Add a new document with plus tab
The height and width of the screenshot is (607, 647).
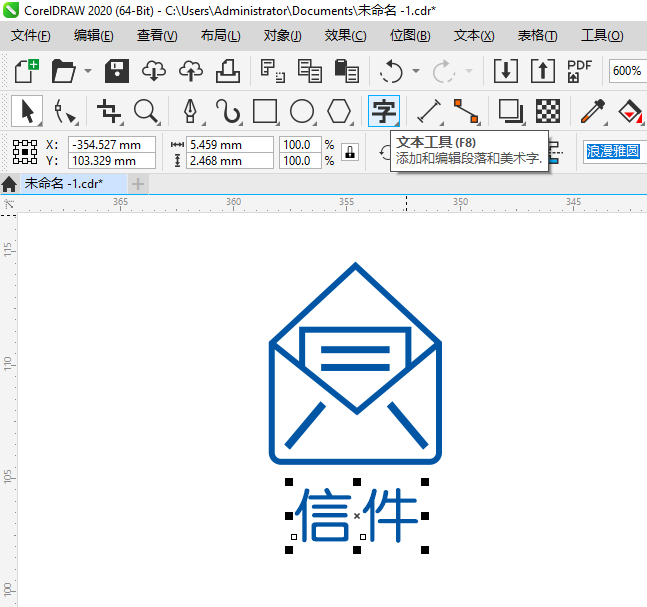138,184
